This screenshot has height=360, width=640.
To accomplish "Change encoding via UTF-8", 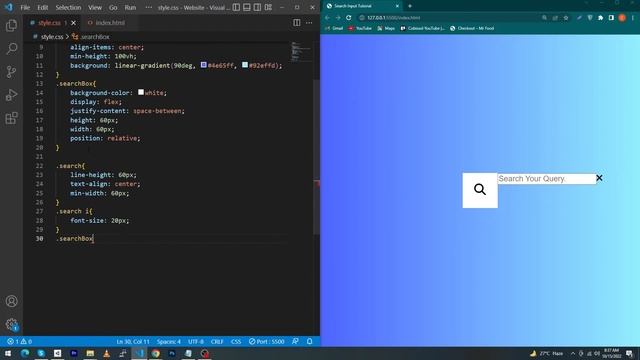I will [196, 341].
